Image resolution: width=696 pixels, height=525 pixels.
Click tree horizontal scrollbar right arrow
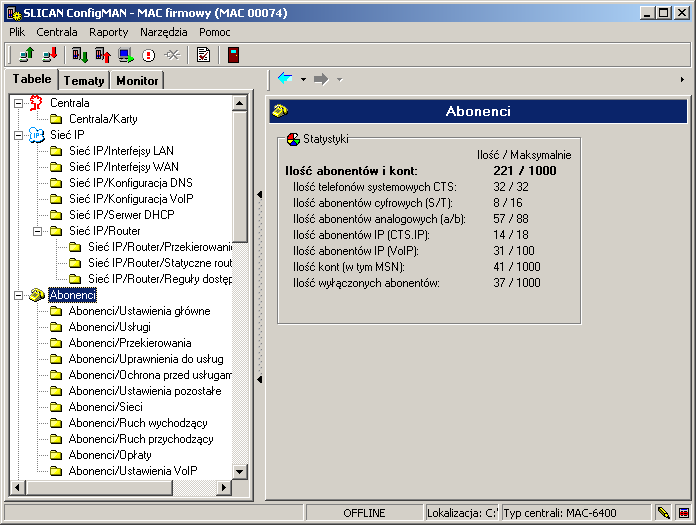pyautogui.click(x=224, y=488)
